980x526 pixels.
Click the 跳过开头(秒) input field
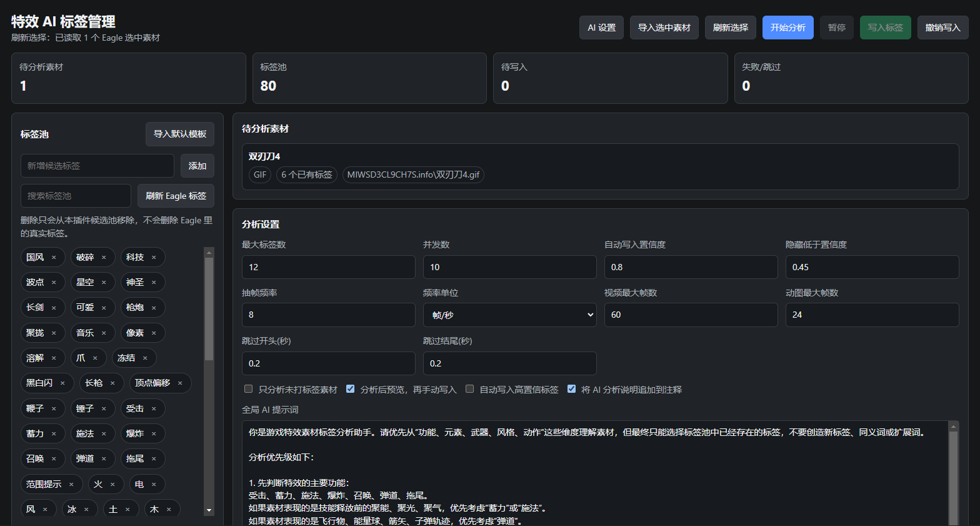point(329,363)
